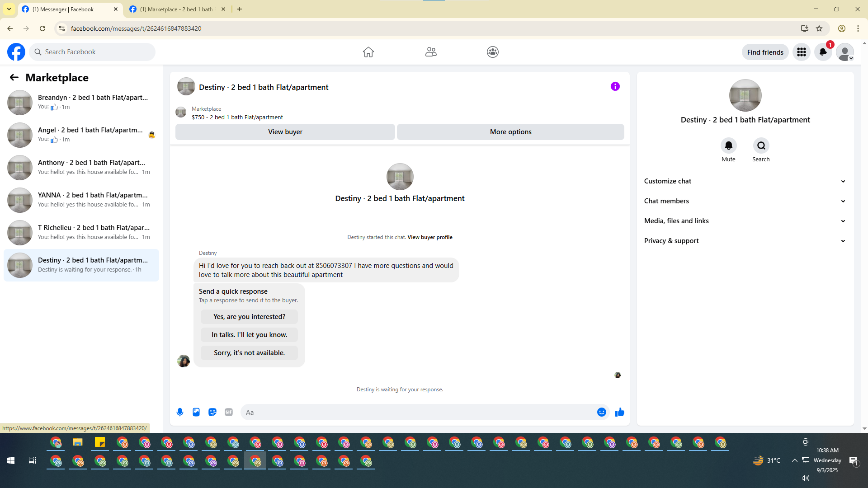Send quick response 'Yes, are you interested?'

pos(250,317)
